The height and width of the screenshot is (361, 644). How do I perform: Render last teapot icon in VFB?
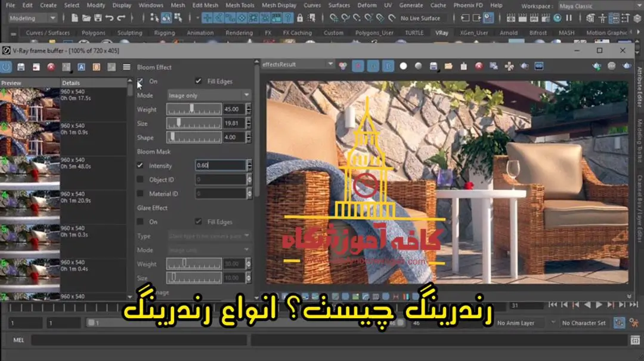[627, 66]
